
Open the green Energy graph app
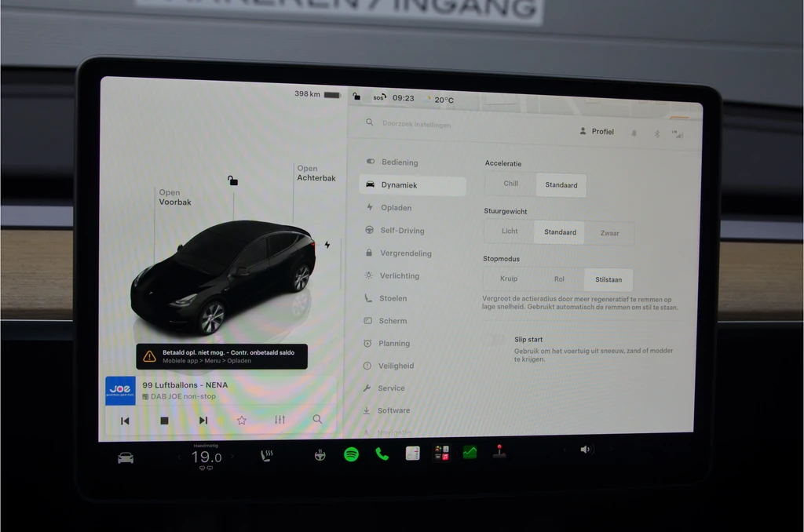pos(470,452)
